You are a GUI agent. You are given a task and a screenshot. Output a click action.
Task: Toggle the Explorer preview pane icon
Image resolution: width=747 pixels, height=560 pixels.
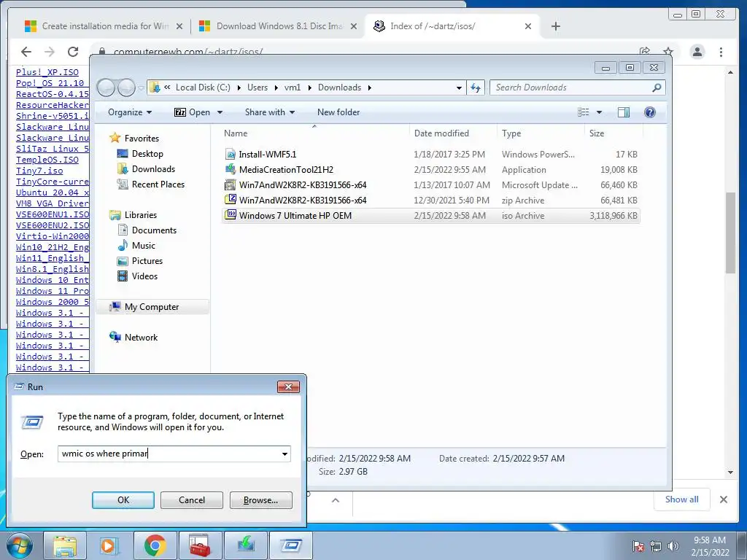[x=623, y=112]
